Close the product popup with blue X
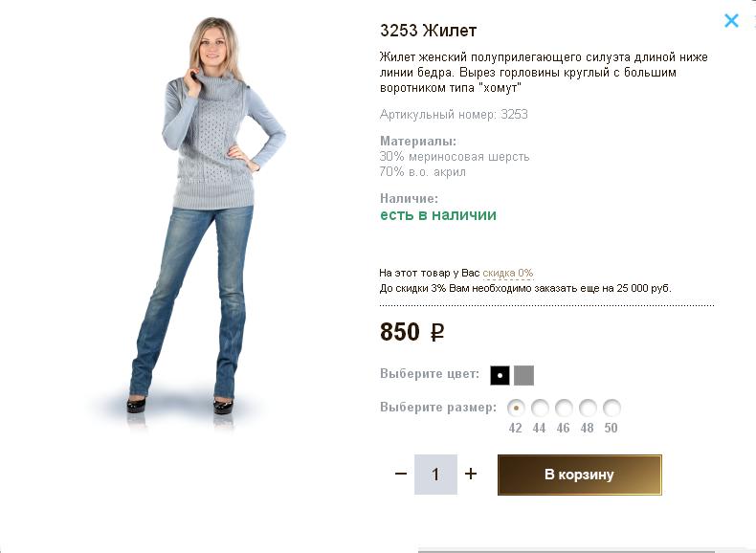Viewport: 756px width, 553px height. (731, 21)
